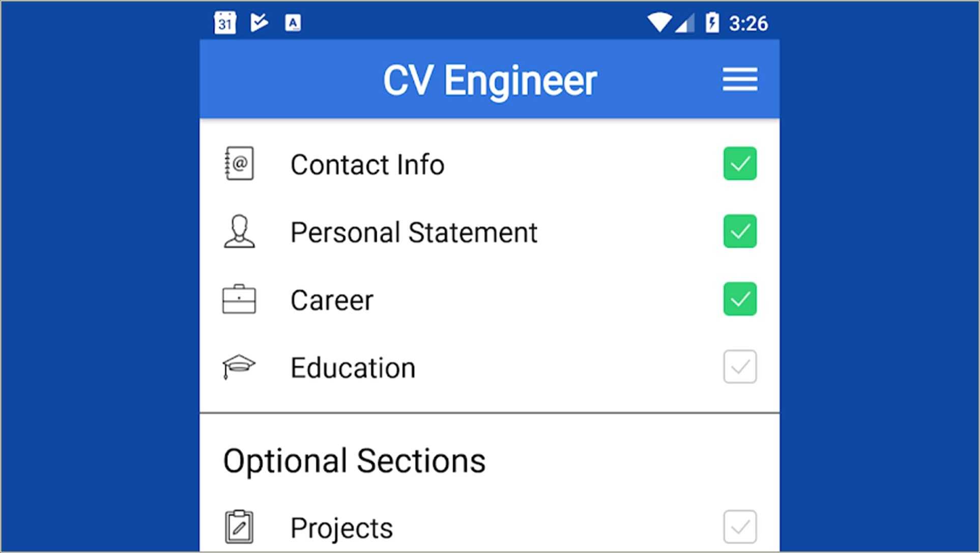Click the Career briefcase icon
980x553 pixels.
click(239, 300)
